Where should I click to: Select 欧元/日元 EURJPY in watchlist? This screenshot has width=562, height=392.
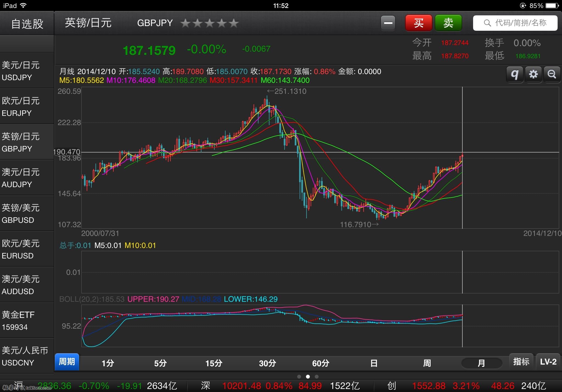27,106
